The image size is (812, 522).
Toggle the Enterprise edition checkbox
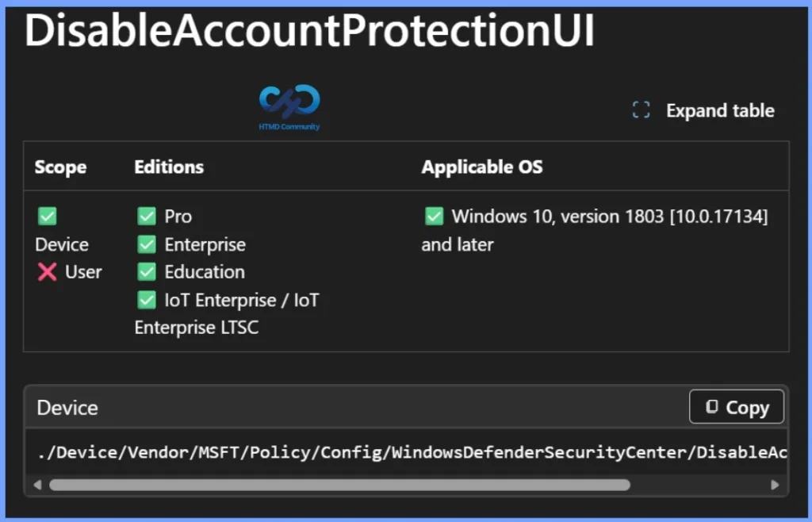tap(147, 244)
